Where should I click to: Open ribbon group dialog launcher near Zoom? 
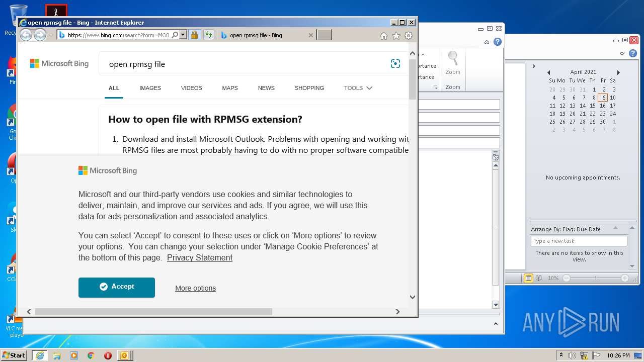coord(436,87)
